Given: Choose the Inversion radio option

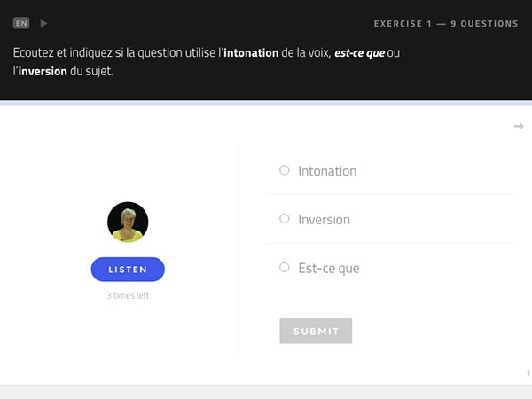Looking at the screenshot, I should pyautogui.click(x=285, y=218).
